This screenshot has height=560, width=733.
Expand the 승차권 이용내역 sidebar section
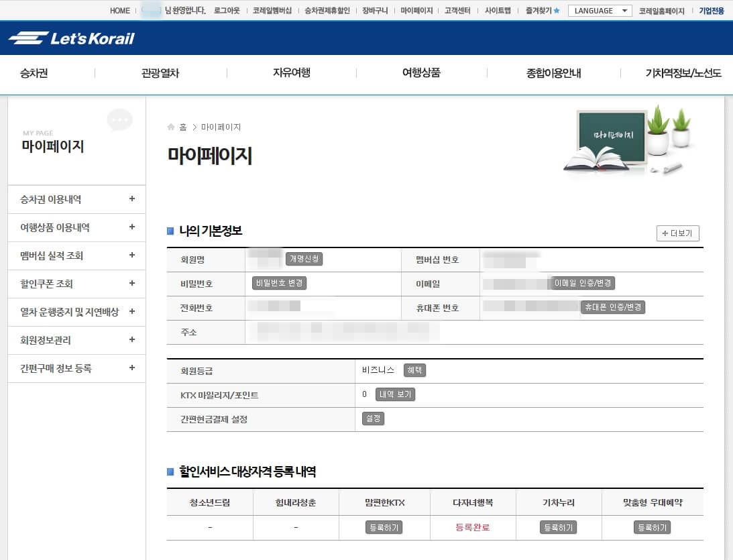point(76,199)
